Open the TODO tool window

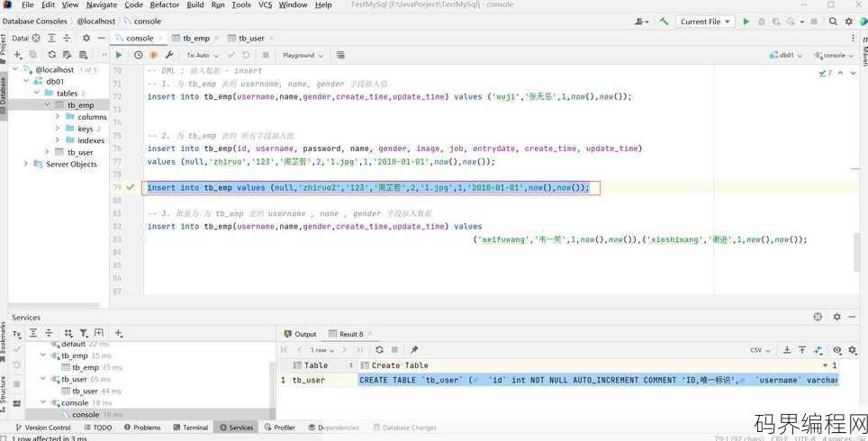pos(98,427)
